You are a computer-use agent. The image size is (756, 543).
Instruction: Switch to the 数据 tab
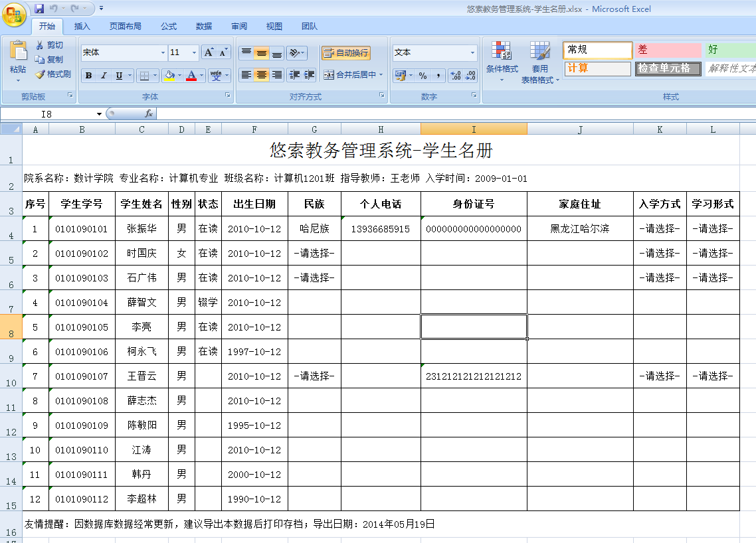(204, 27)
